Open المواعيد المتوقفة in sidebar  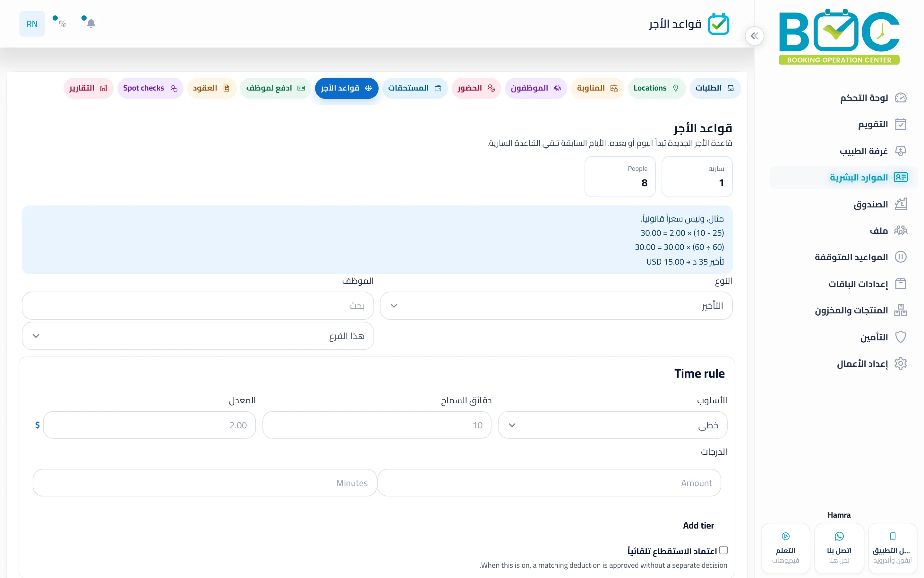pyautogui.click(x=843, y=257)
